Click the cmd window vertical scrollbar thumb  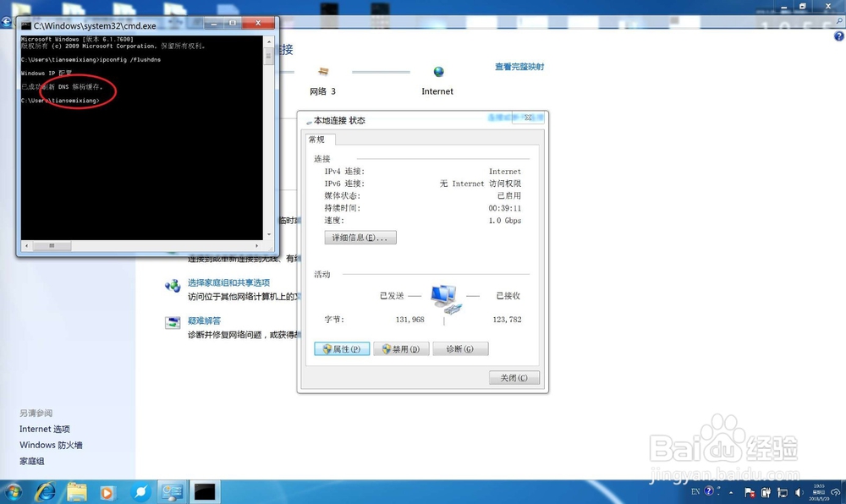click(x=269, y=58)
